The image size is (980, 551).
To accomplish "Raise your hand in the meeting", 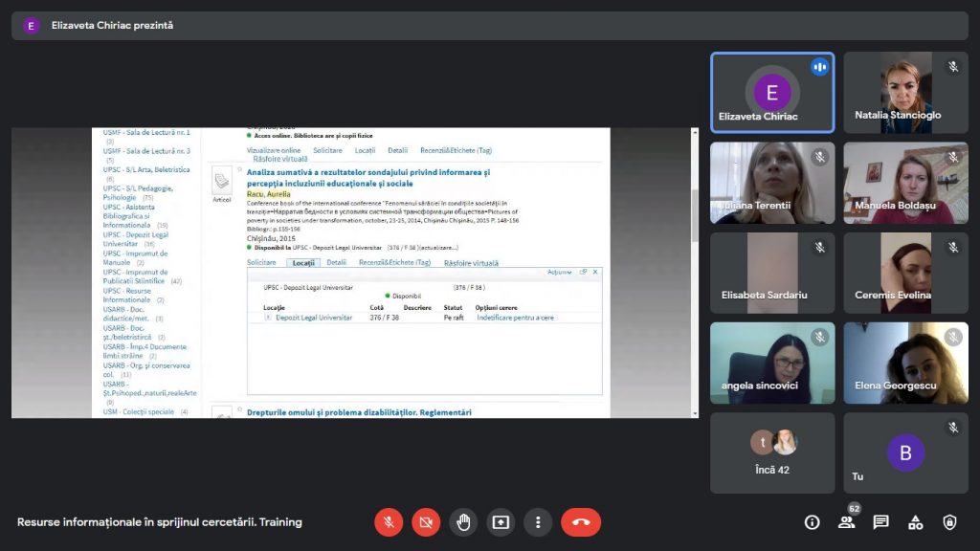I will pos(463,522).
